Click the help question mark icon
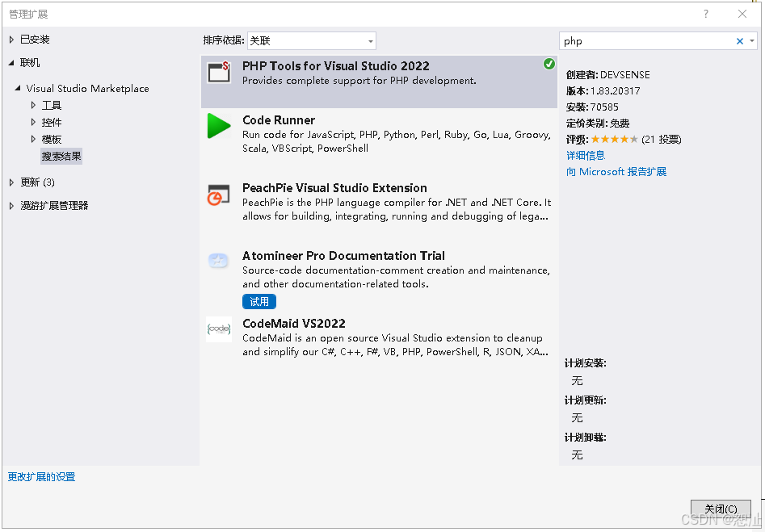The height and width of the screenshot is (532, 765). [705, 13]
